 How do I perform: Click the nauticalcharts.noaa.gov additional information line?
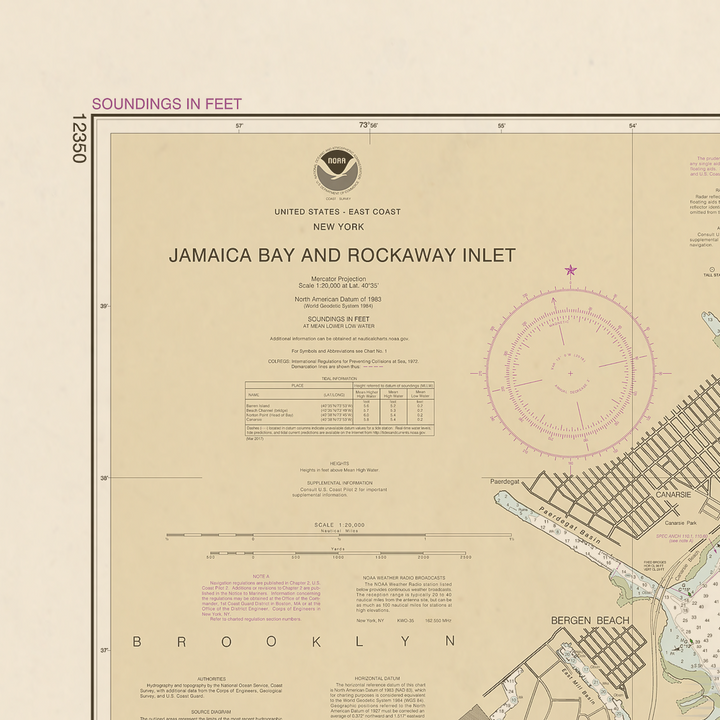[x=339, y=339]
